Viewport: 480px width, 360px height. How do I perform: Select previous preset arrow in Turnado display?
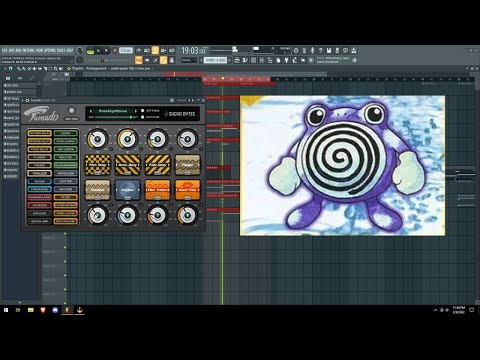click(x=91, y=111)
